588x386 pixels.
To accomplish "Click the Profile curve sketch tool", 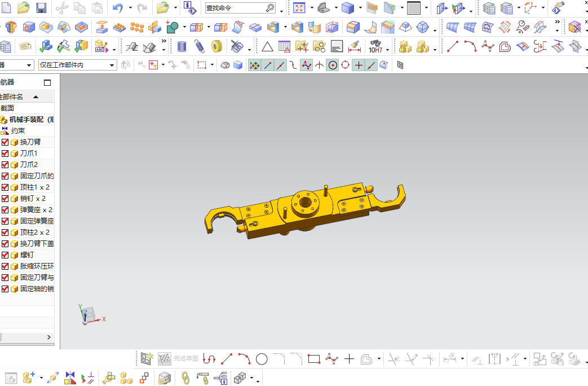I will pos(209,359).
